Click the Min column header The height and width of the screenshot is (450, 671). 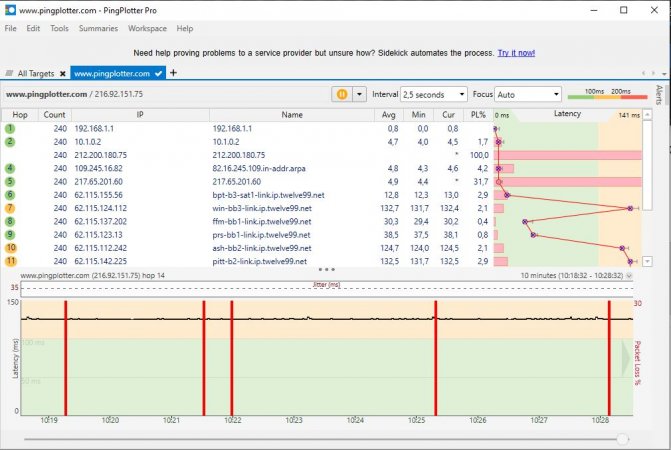[419, 115]
